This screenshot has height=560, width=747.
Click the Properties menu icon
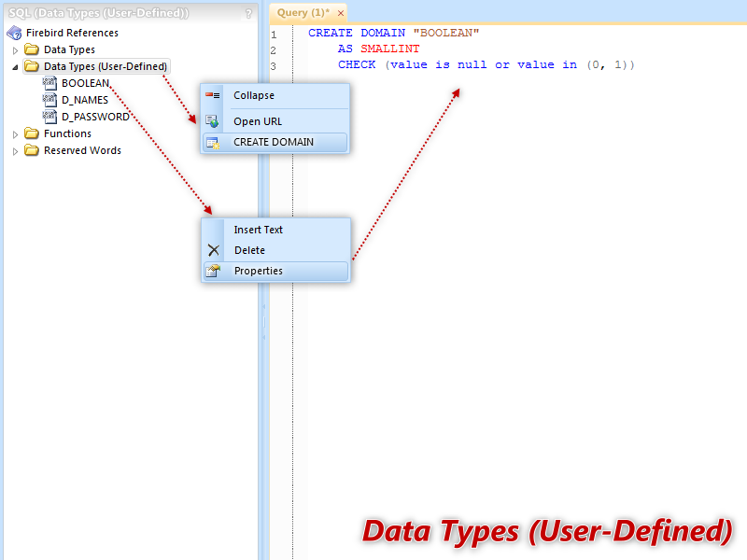(x=213, y=271)
